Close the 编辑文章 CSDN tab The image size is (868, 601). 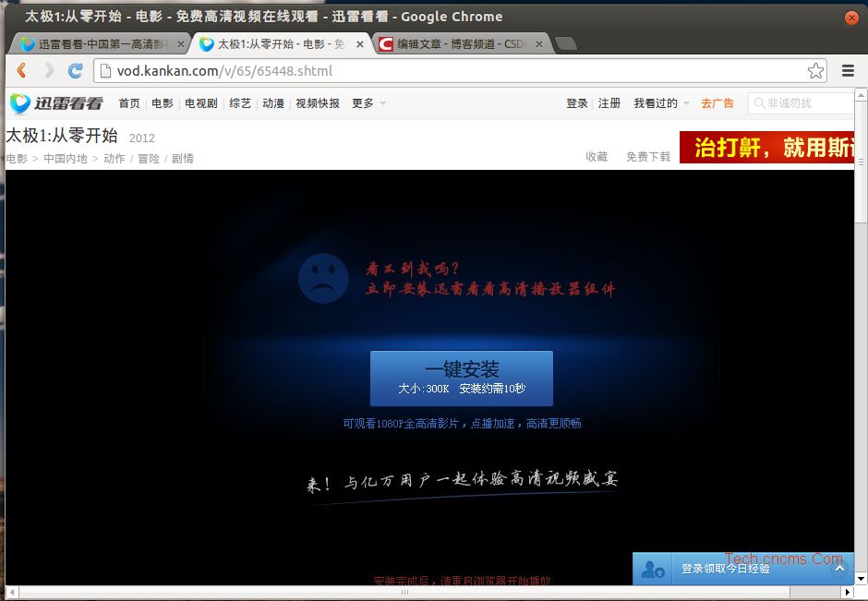539,44
